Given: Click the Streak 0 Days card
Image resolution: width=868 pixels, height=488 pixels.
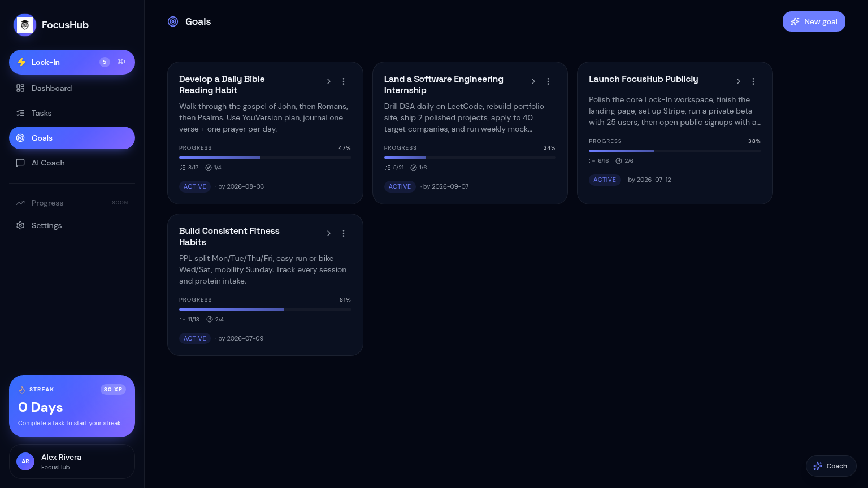Looking at the screenshot, I should [72, 406].
